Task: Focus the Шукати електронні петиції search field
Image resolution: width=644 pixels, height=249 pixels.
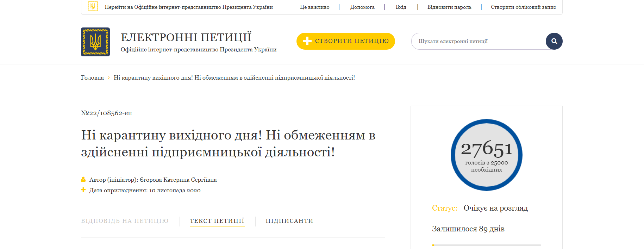Action: click(x=479, y=41)
